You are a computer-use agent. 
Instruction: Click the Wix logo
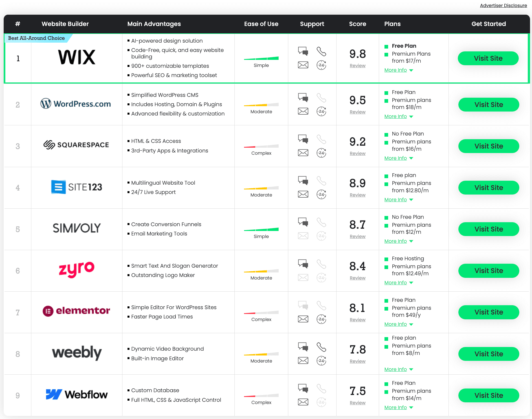77,57
